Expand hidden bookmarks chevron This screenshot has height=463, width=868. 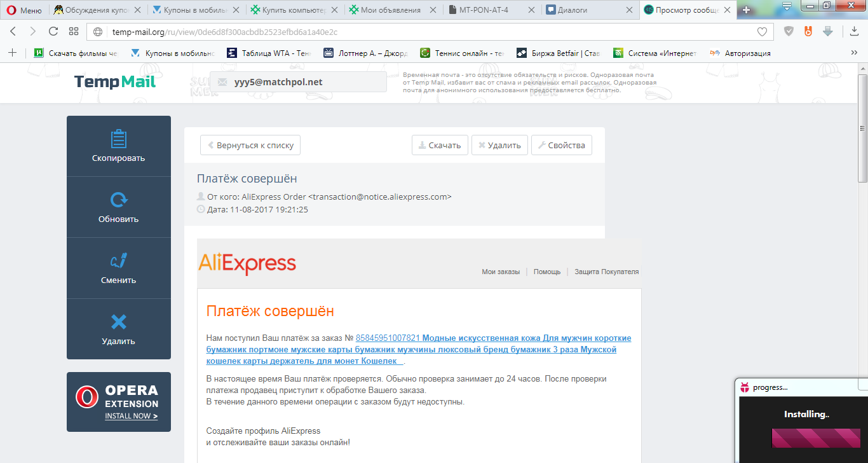[x=854, y=53]
